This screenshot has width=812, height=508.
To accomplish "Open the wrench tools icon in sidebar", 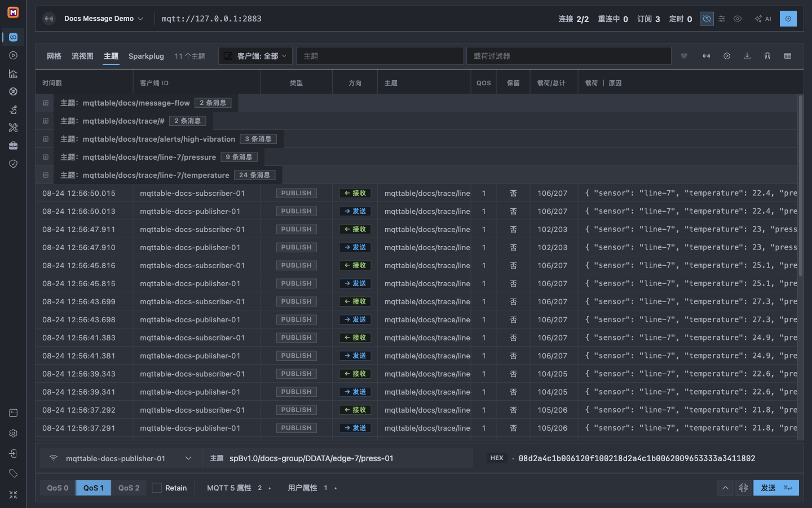I will click(x=13, y=128).
